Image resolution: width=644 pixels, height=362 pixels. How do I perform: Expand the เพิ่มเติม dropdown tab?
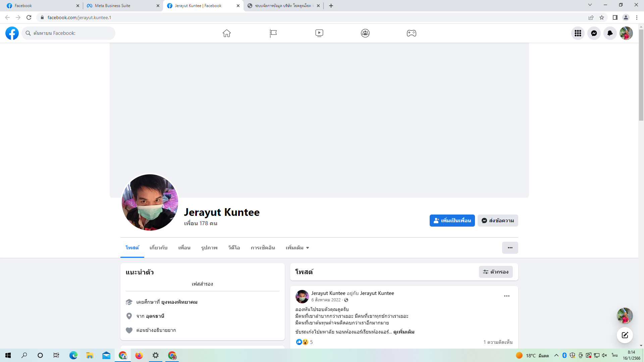pyautogui.click(x=297, y=248)
